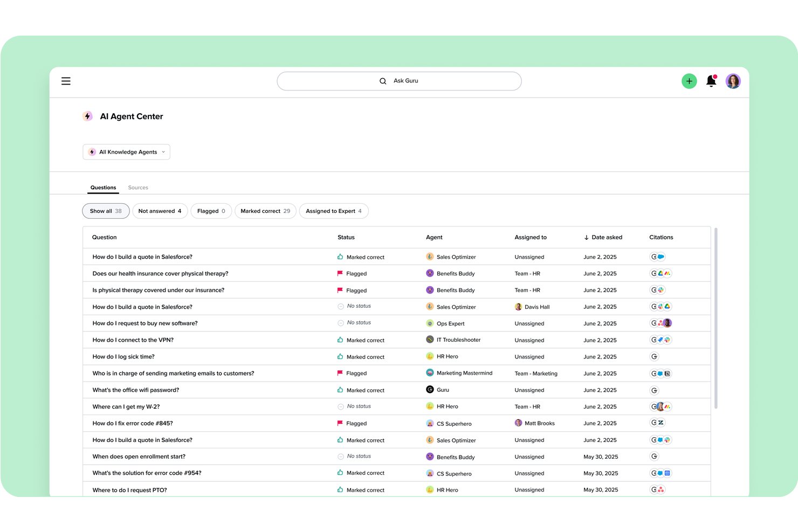Open 'How do I request to buy new software?'
Viewport: 798px width, 532px height.
[x=145, y=323]
